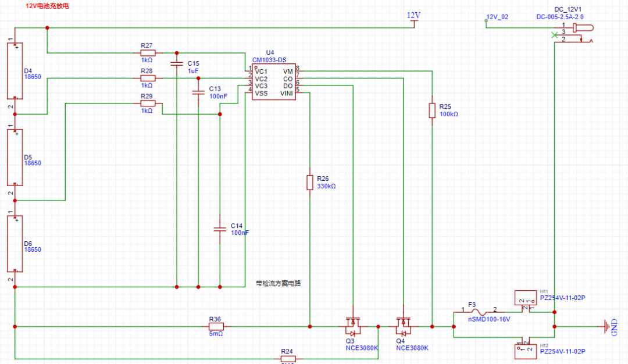Click battery cell D6 18650 symbol

(14, 243)
